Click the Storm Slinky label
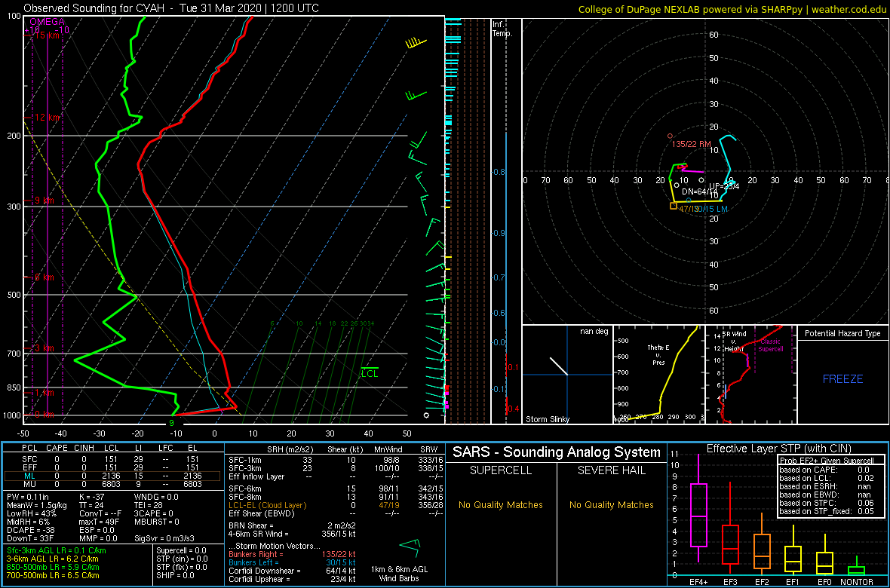This screenshot has width=890, height=588. 548,419
